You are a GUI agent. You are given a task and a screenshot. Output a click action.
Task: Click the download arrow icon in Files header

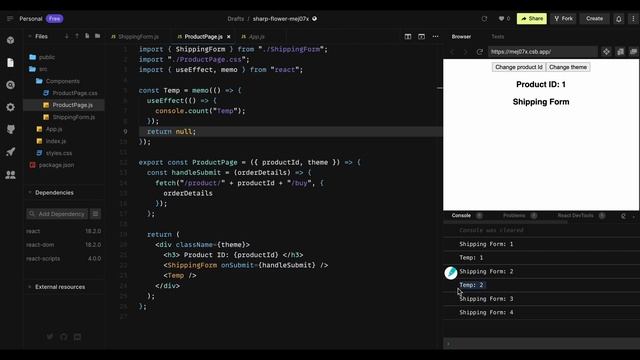(67, 36)
